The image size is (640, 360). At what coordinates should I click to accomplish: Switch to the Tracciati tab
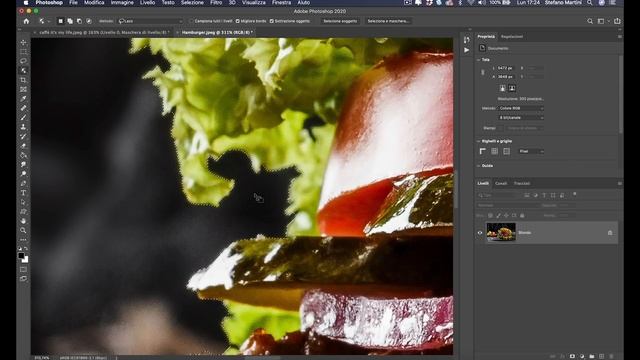click(x=522, y=184)
